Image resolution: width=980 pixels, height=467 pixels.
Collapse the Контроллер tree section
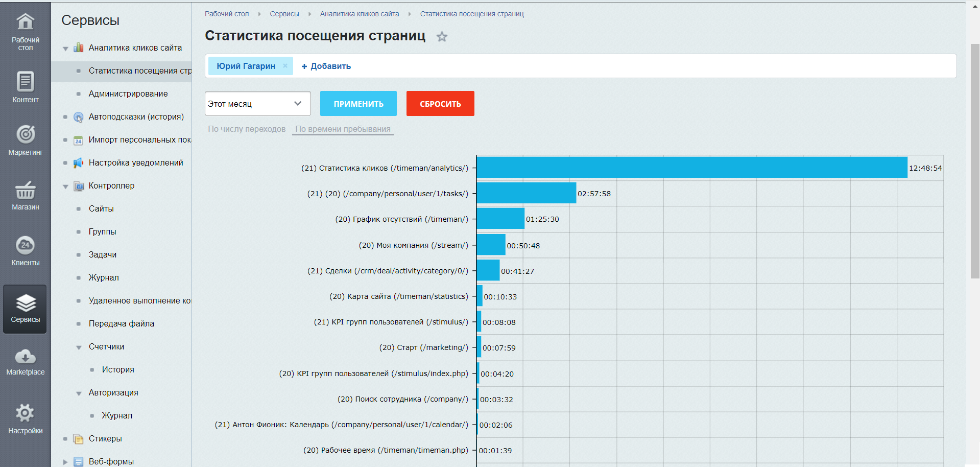click(x=65, y=186)
